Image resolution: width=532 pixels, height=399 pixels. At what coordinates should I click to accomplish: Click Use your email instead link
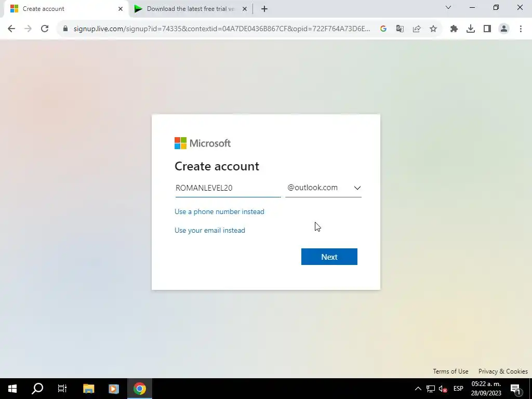(x=210, y=230)
